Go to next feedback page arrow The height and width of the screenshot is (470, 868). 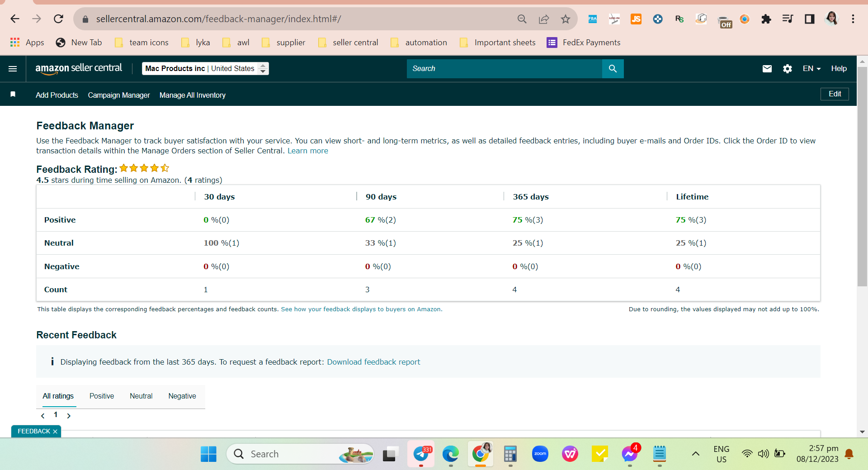click(x=69, y=416)
